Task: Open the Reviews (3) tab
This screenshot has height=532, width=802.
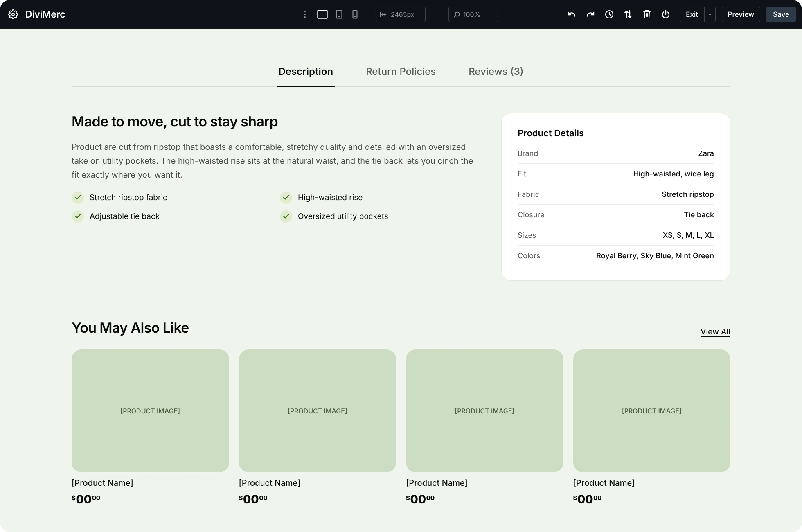Action: (496, 72)
